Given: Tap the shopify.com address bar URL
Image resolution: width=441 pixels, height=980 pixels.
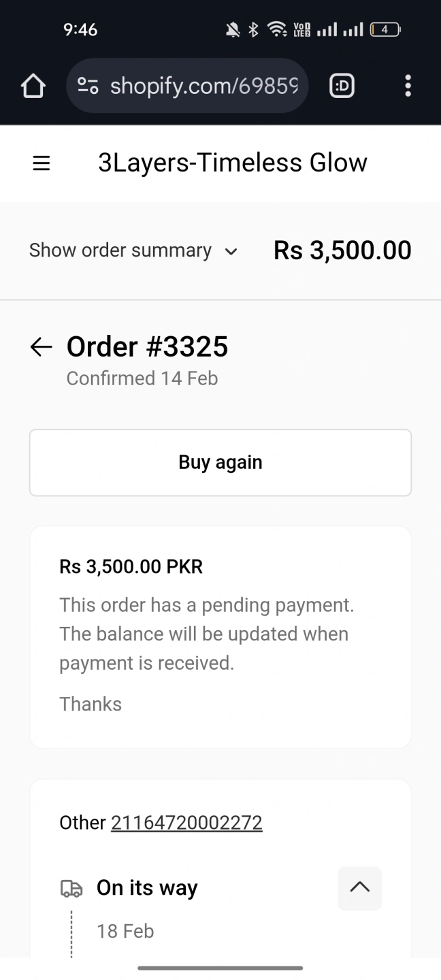Looking at the screenshot, I should (203, 86).
